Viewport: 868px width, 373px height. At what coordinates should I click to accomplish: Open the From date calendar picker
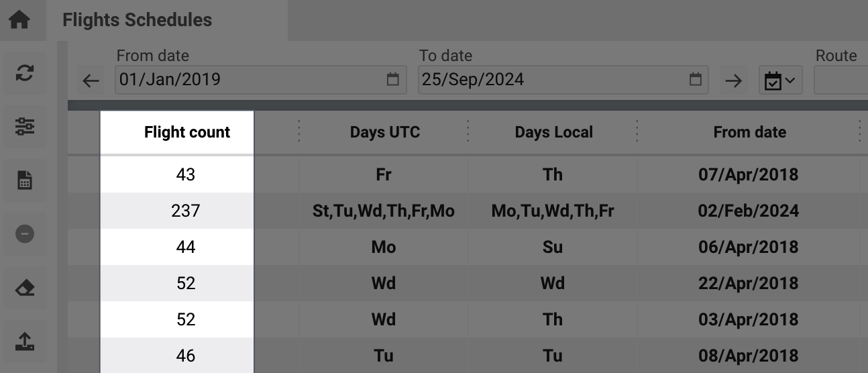pos(393,80)
